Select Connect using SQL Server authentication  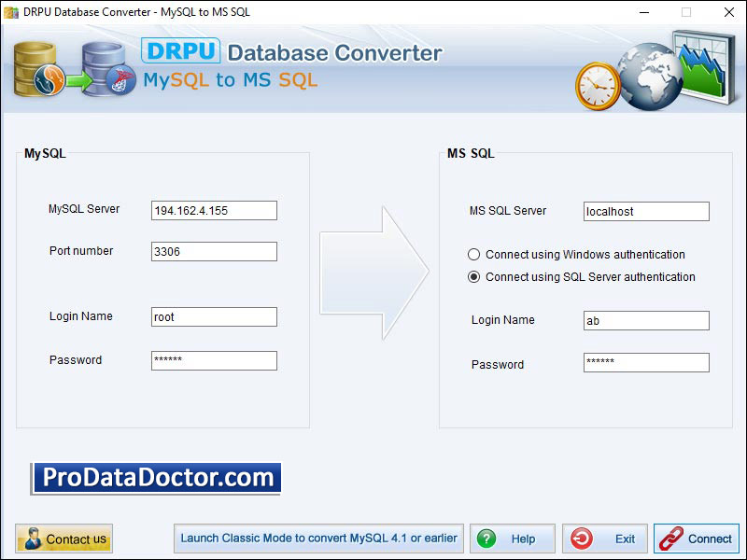pos(581,276)
